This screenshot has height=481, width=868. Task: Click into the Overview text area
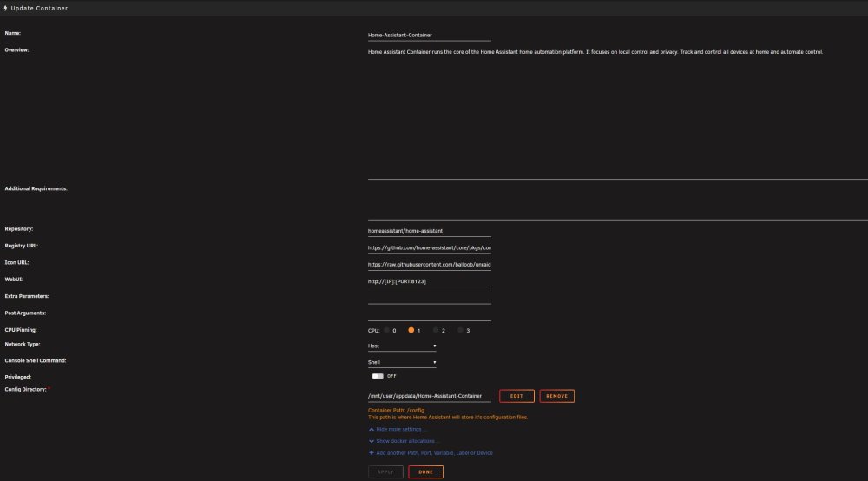click(x=618, y=113)
